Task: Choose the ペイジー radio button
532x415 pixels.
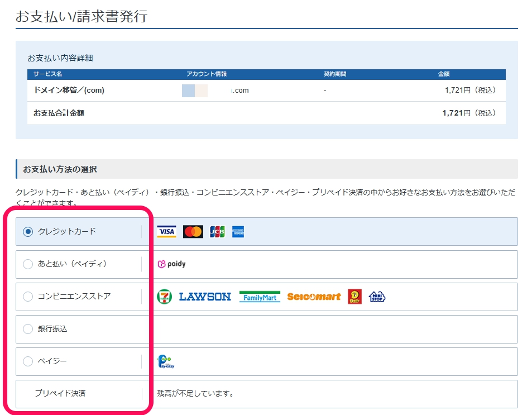Action: [x=27, y=362]
